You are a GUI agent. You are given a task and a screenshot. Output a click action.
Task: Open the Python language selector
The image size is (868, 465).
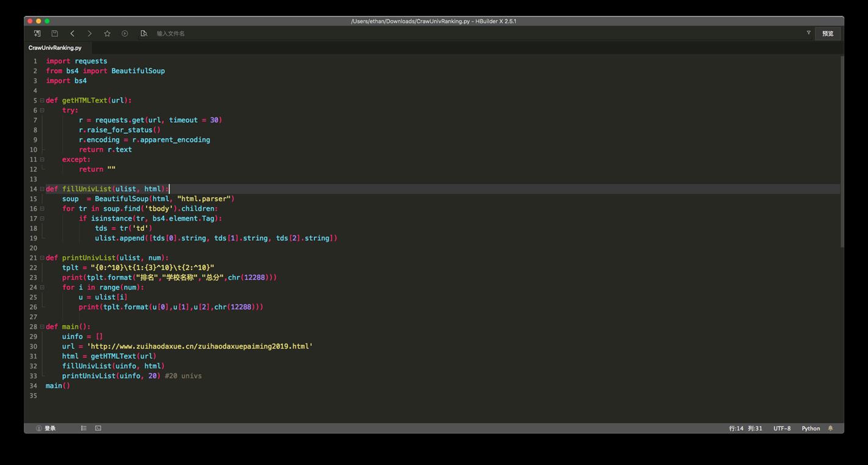(x=811, y=428)
